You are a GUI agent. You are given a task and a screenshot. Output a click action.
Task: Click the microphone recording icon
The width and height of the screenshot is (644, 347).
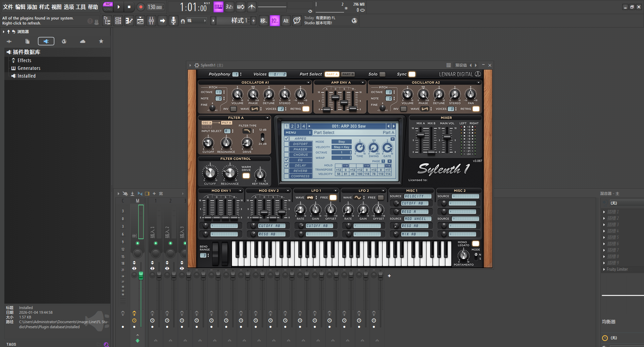tap(173, 21)
